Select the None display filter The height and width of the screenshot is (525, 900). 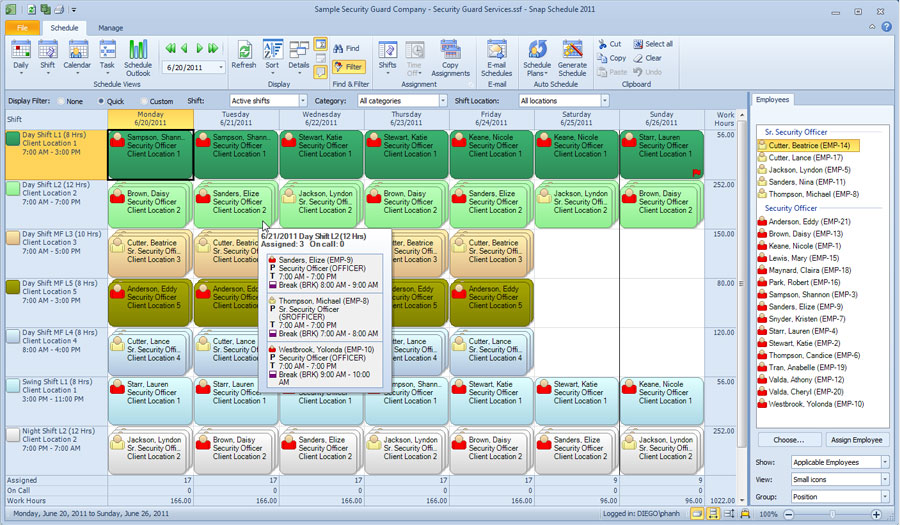pos(71,101)
